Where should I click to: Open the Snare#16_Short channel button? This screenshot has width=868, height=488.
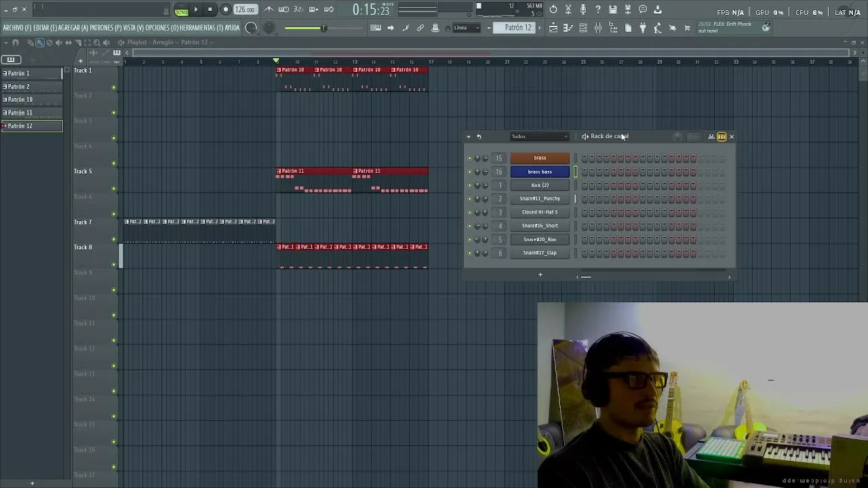coord(540,226)
